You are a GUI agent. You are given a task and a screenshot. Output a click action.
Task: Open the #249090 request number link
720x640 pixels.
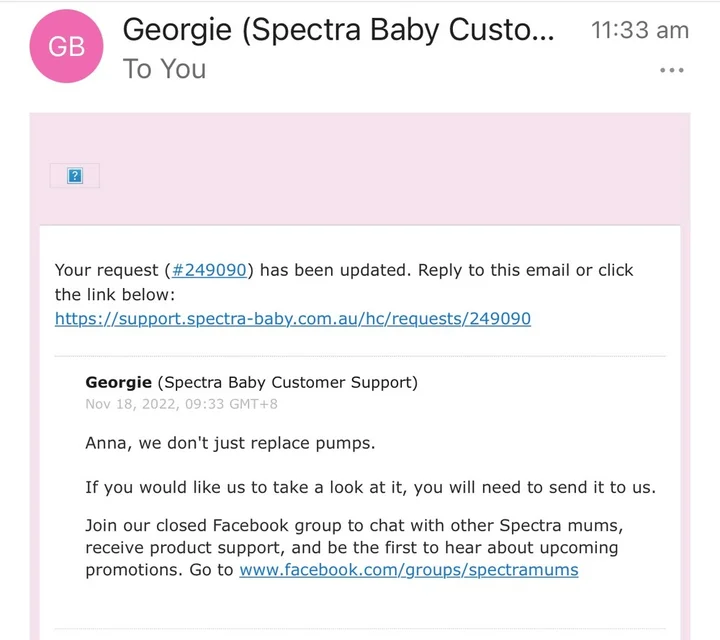point(208,270)
